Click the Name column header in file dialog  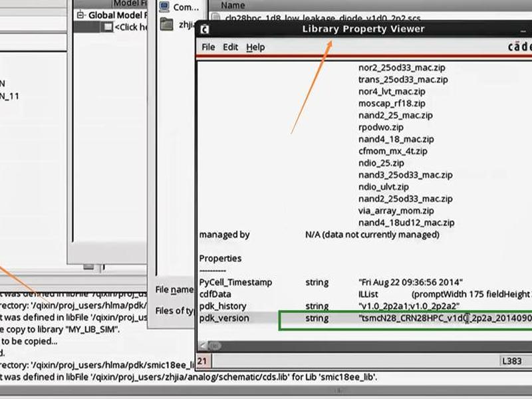click(233, 5)
